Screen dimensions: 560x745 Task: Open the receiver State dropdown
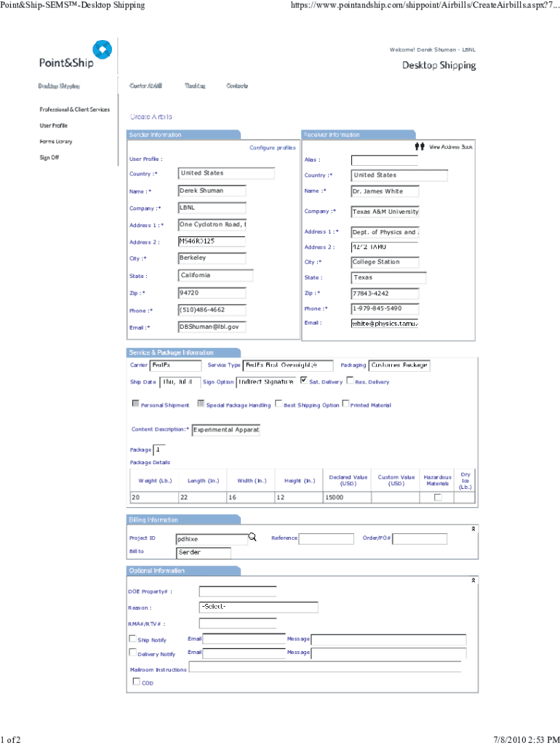coord(388,277)
